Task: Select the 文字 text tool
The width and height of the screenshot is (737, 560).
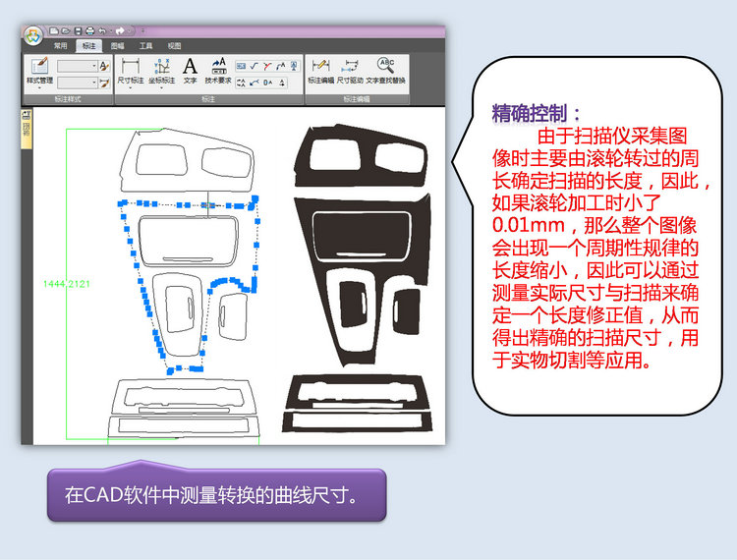Action: click(191, 71)
